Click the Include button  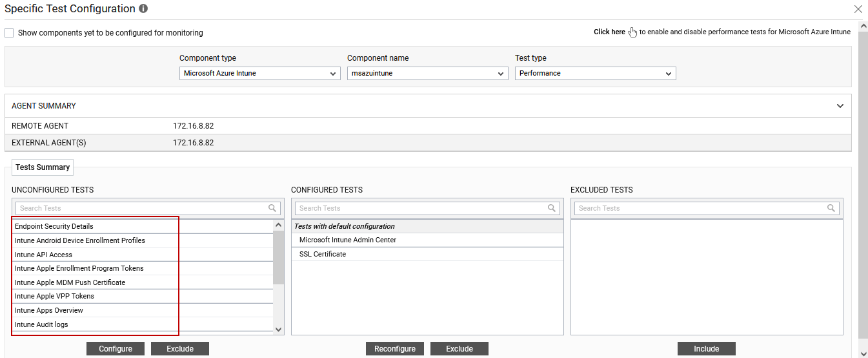click(x=707, y=349)
